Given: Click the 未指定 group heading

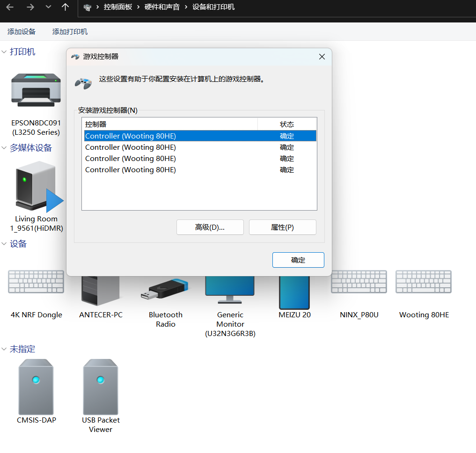Looking at the screenshot, I should (22, 349).
